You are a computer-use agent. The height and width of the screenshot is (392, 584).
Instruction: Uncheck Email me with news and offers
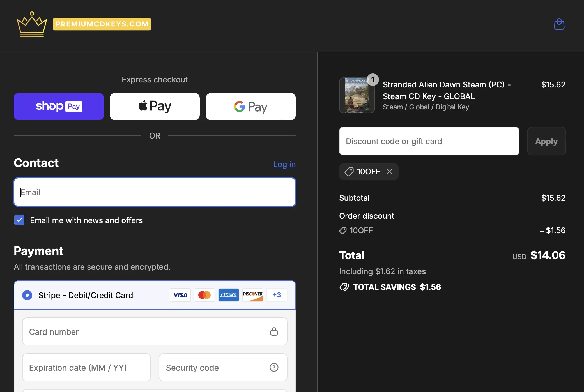(19, 220)
